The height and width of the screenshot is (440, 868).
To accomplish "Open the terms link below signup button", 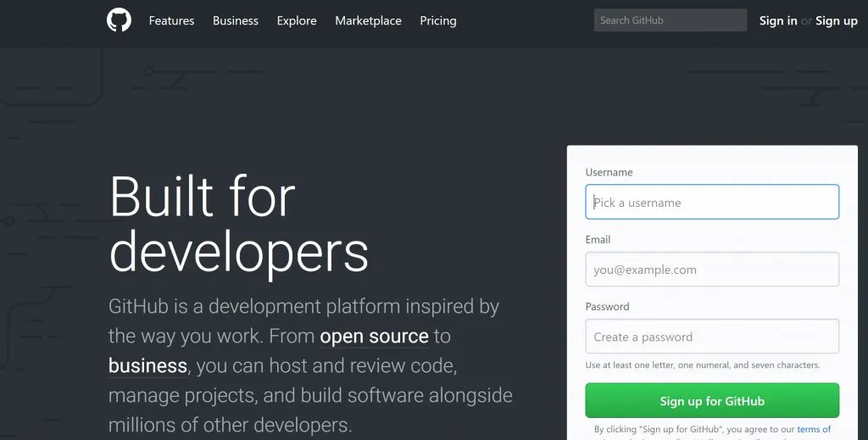I will [814, 429].
